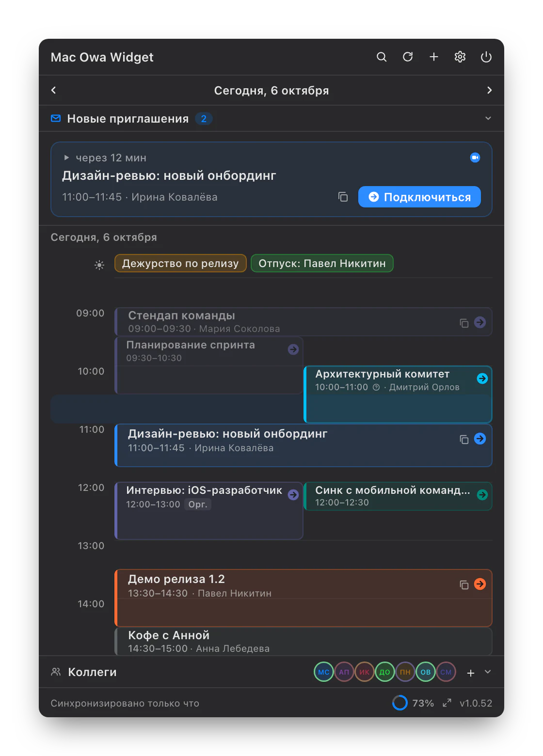Screen dimensions: 543x756
Task: Click Синхронизировано только что status text
Action: [125, 703]
